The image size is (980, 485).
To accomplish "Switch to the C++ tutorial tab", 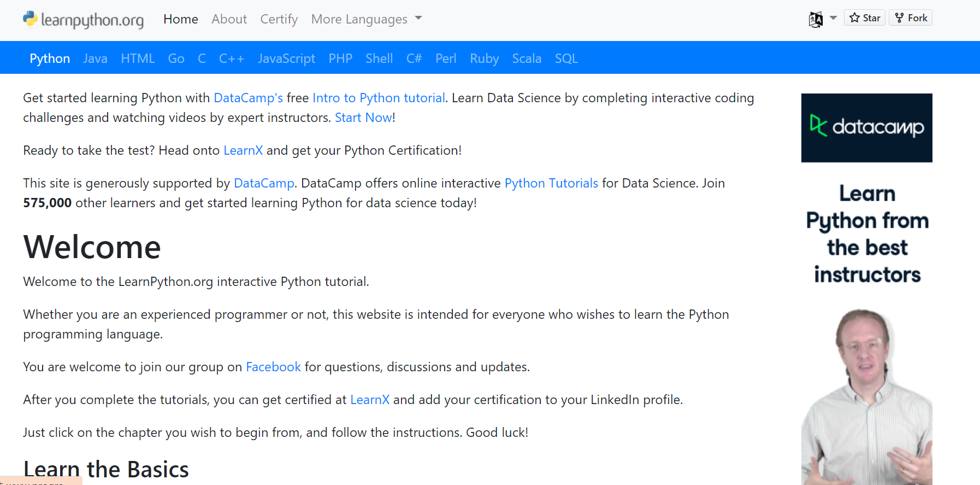I will coord(232,59).
